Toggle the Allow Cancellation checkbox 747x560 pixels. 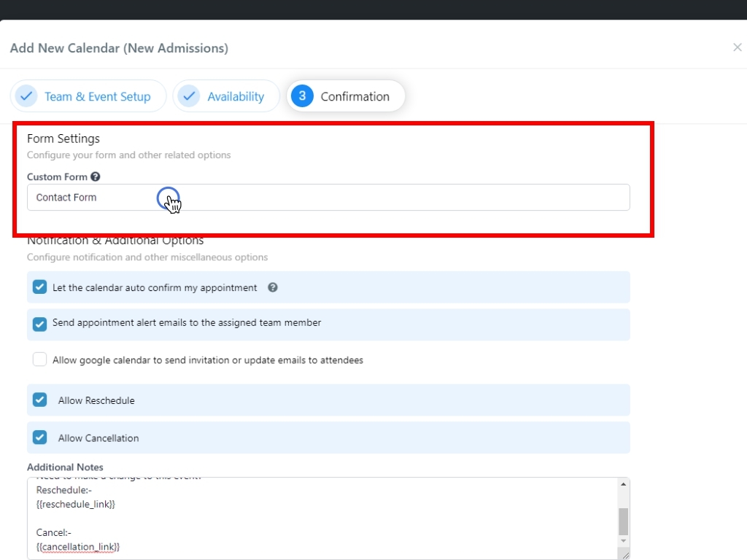(40, 437)
